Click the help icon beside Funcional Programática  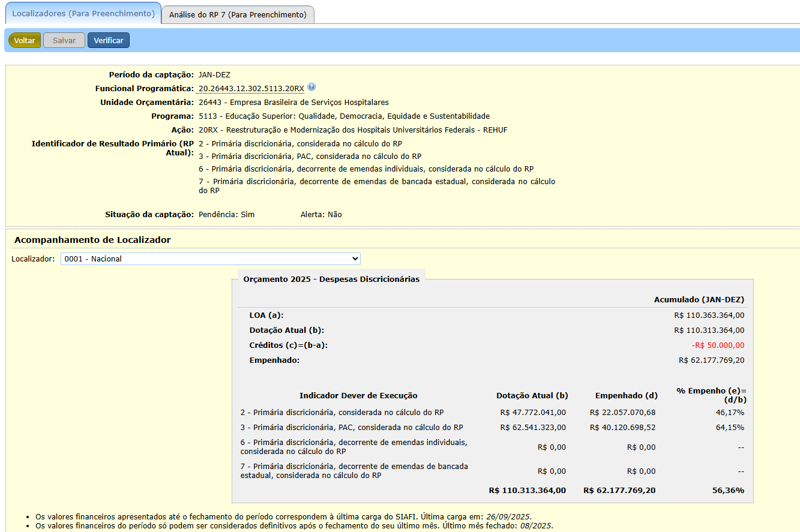click(x=311, y=87)
